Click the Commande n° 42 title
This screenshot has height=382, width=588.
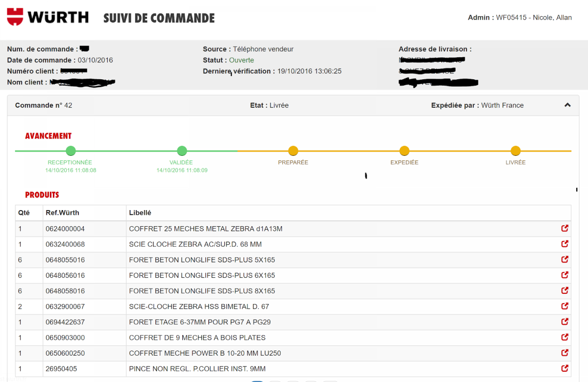coord(44,105)
